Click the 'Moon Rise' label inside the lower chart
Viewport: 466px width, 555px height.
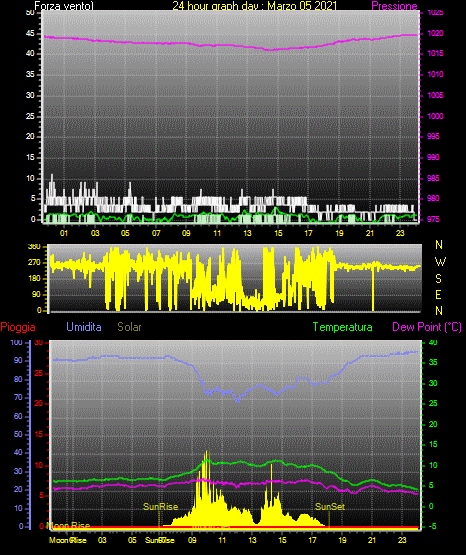69,525
